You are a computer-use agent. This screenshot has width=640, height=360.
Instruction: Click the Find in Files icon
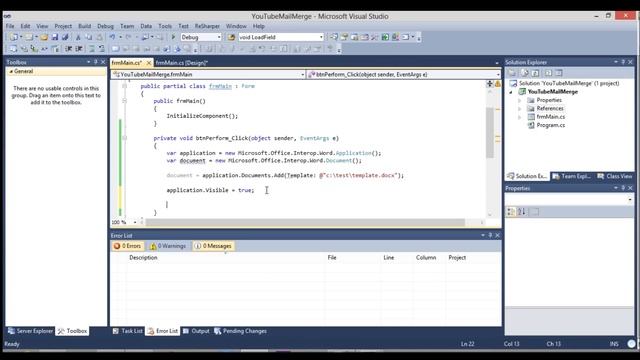click(x=231, y=37)
